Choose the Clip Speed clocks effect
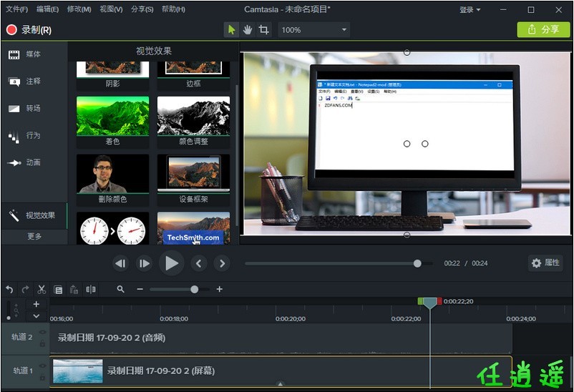574x392 pixels. (x=113, y=229)
